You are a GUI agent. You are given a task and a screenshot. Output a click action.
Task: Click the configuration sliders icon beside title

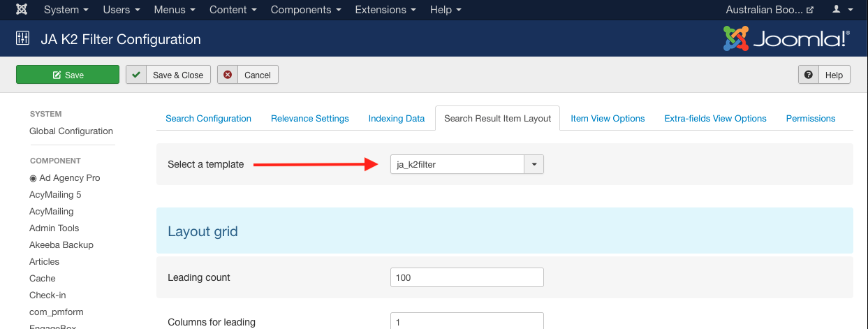(x=23, y=39)
